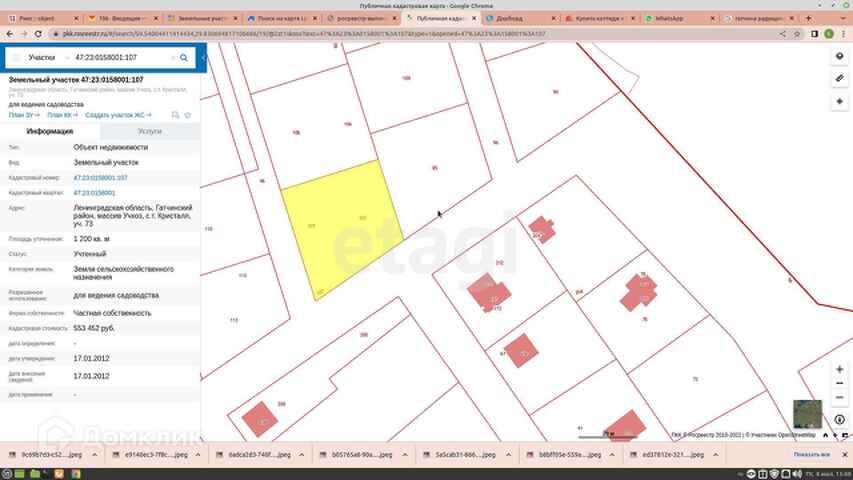Screen dimensions: 853x480
Task: Switch basemap via the satellite thumbnail
Action: 807,414
